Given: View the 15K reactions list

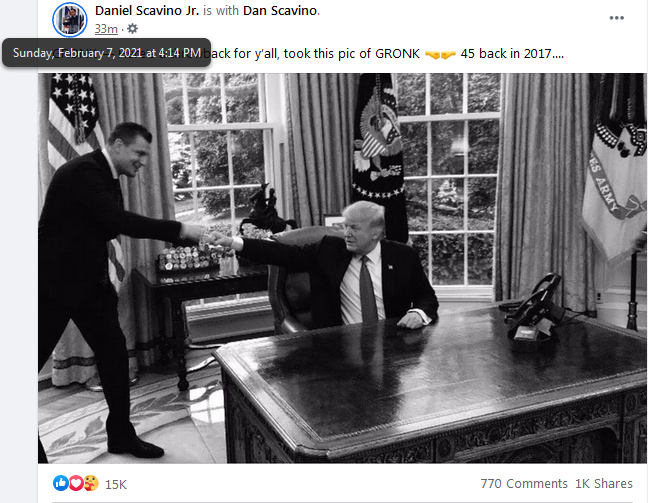Looking at the screenshot, I should click(x=116, y=484).
